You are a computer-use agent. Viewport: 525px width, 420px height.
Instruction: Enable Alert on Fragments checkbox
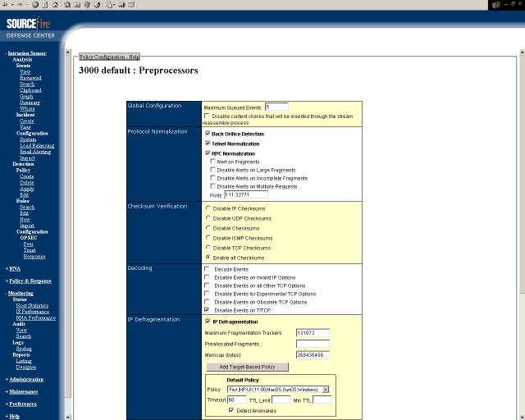[212, 161]
